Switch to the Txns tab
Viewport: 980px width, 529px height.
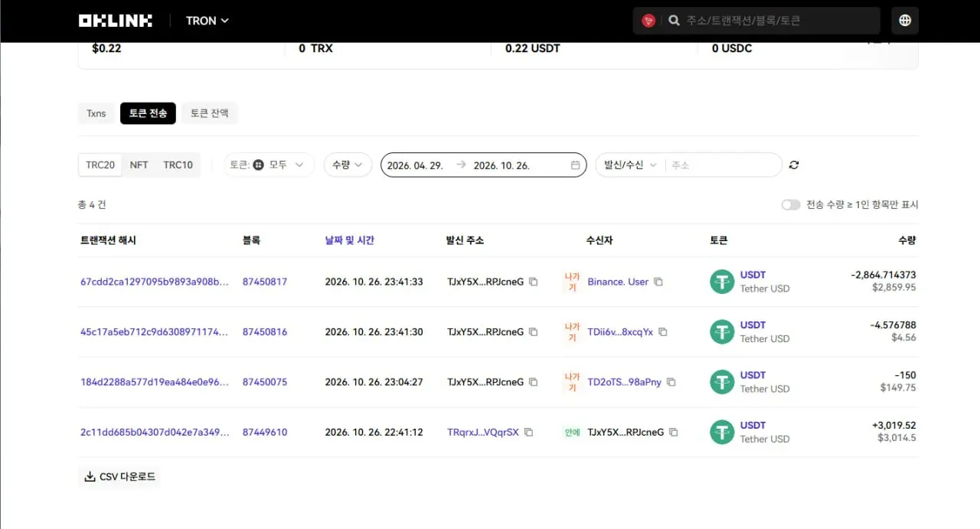click(96, 113)
